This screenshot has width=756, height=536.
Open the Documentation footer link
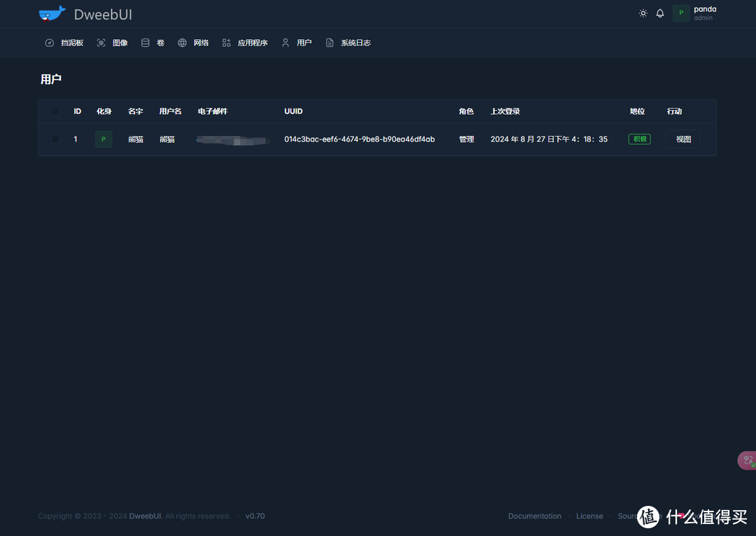(x=535, y=516)
